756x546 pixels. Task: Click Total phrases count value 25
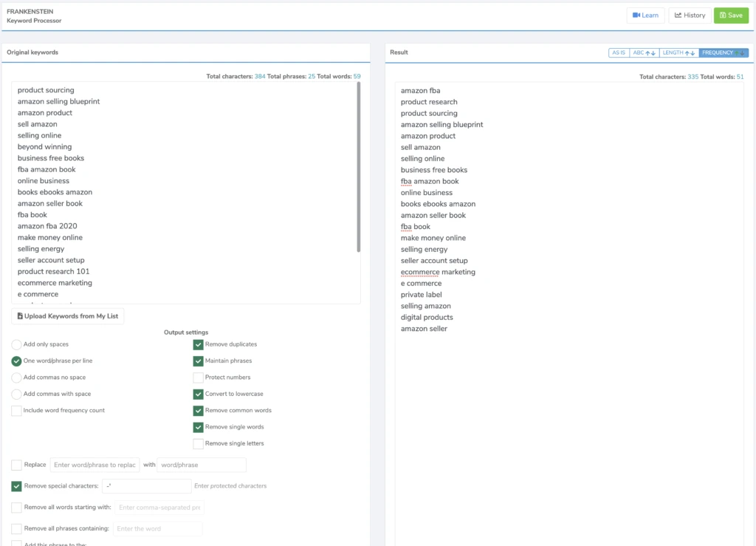click(x=312, y=76)
